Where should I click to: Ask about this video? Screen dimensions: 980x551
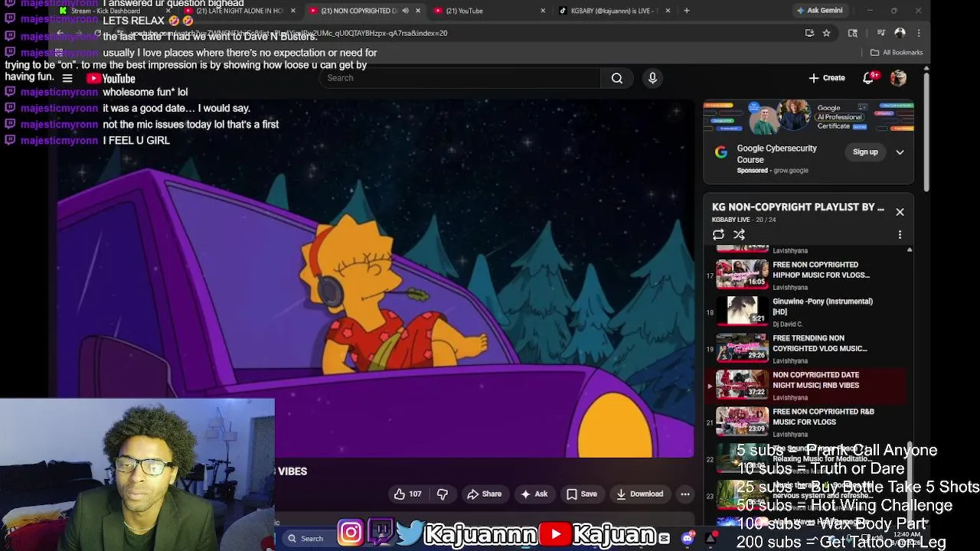[x=534, y=494]
